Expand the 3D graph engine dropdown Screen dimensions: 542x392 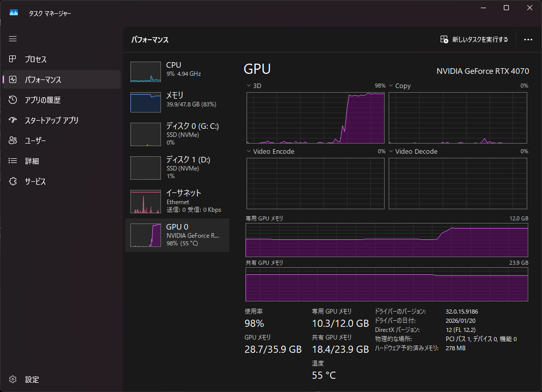click(249, 86)
